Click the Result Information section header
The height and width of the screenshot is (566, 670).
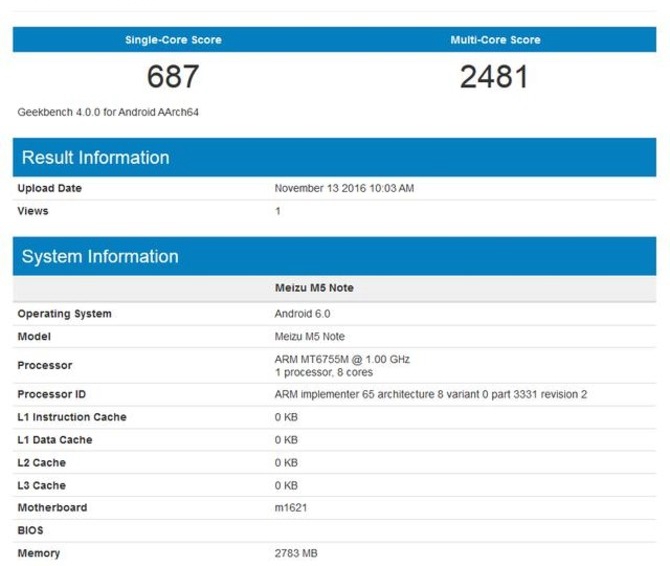[x=95, y=158]
